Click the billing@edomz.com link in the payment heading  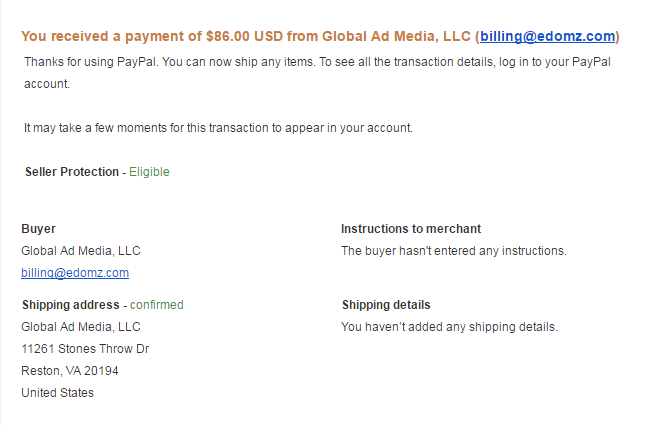point(547,37)
